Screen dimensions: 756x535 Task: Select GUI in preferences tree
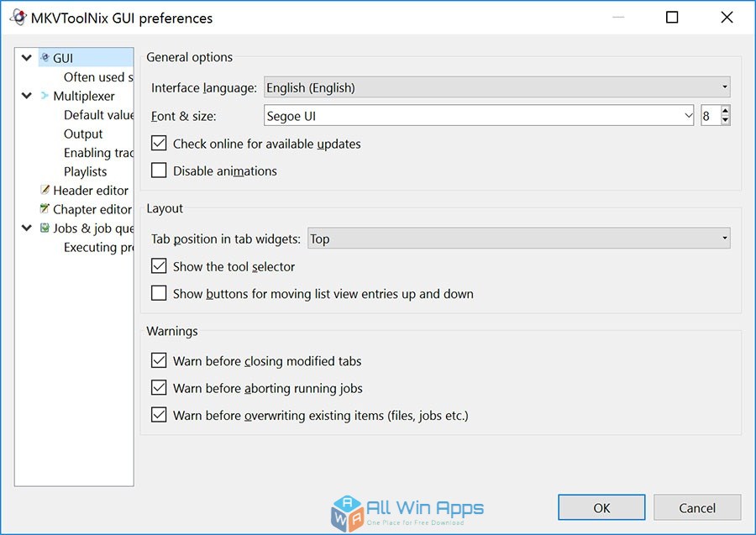pyautogui.click(x=86, y=58)
